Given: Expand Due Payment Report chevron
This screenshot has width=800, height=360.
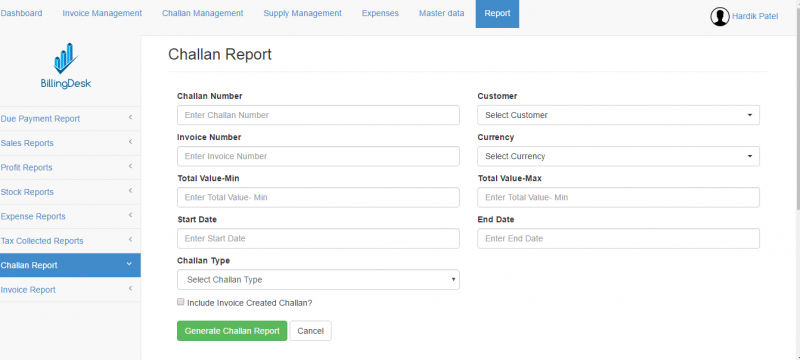Looking at the screenshot, I should [x=130, y=118].
